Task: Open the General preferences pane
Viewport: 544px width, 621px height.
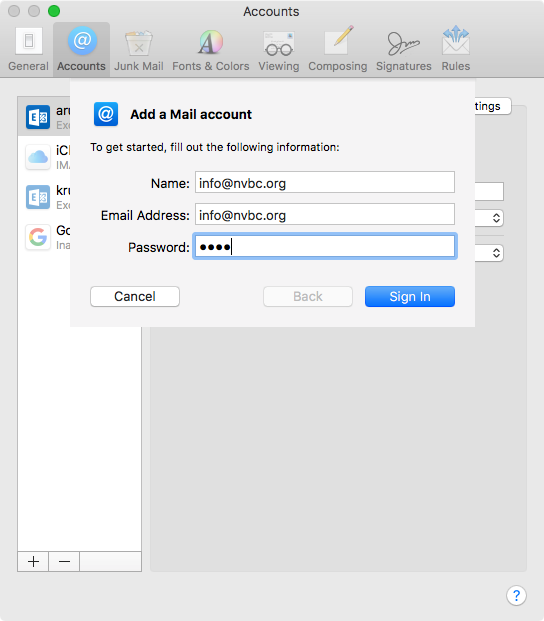Action: point(28,50)
